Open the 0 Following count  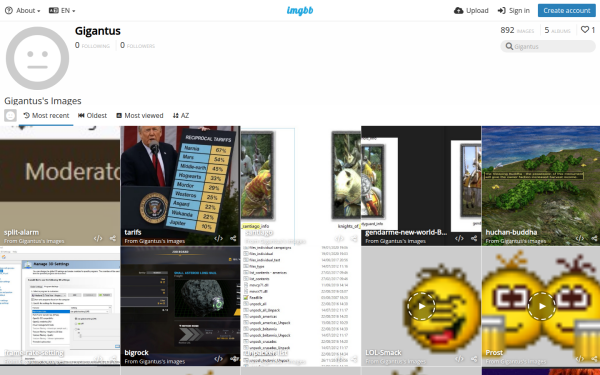[x=92, y=46]
